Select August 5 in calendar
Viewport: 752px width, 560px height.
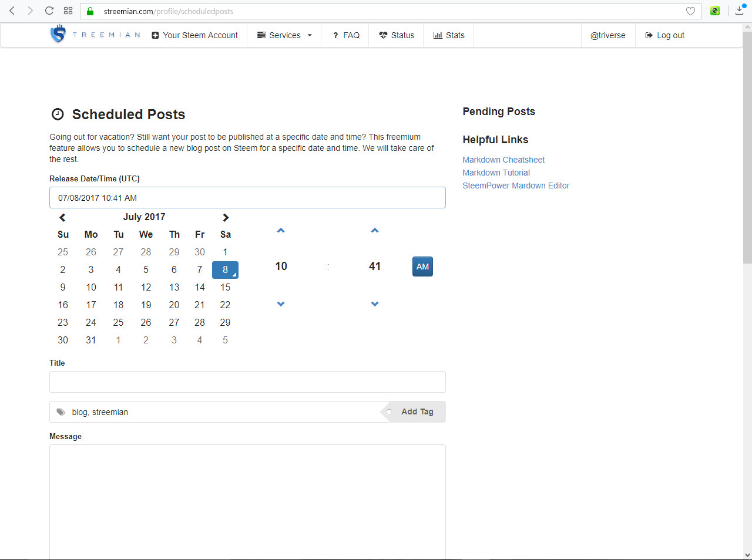tap(225, 340)
